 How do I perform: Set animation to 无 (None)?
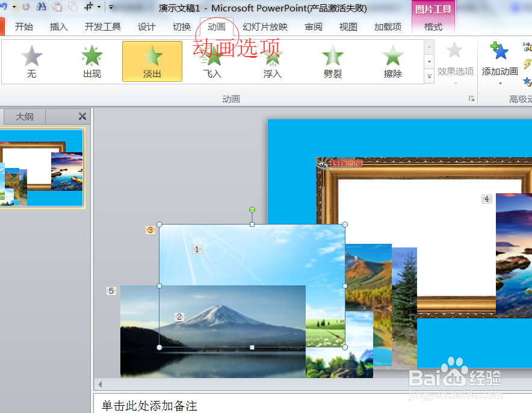coord(31,60)
